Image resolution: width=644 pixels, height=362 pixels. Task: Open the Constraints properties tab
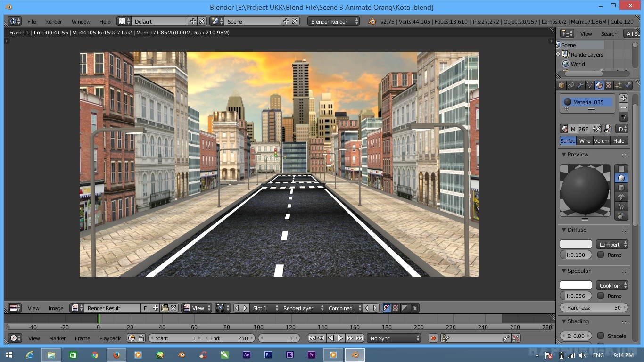tap(571, 85)
